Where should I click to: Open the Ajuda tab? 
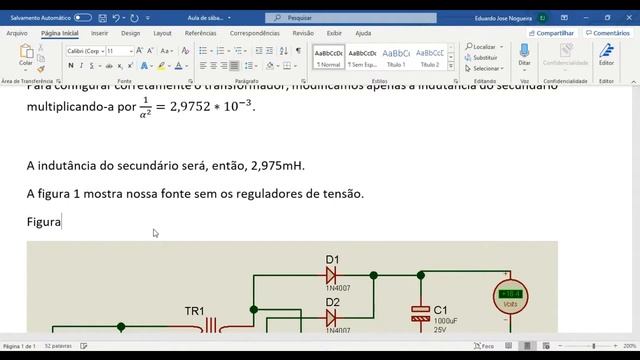(363, 33)
